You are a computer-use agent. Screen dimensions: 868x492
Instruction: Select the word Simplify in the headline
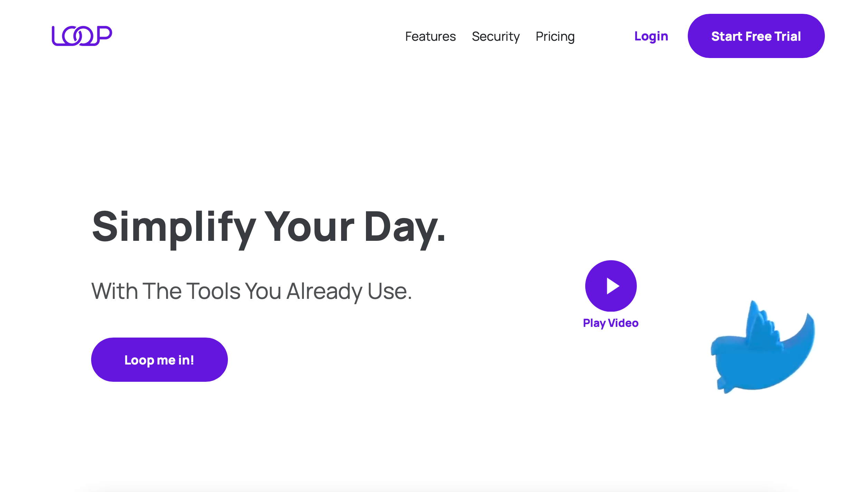pyautogui.click(x=174, y=229)
